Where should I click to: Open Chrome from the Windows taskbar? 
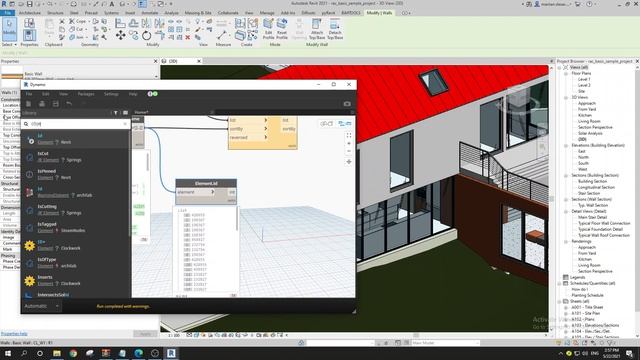point(73,353)
